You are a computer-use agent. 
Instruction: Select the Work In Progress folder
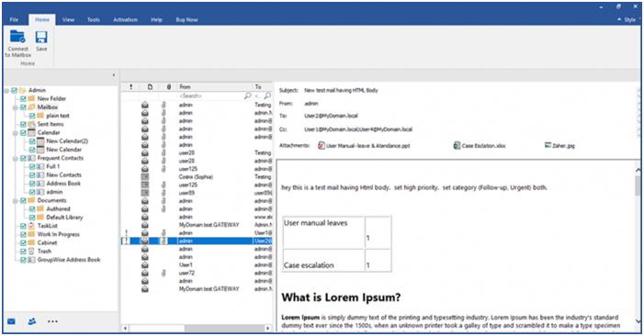pyautogui.click(x=58, y=234)
